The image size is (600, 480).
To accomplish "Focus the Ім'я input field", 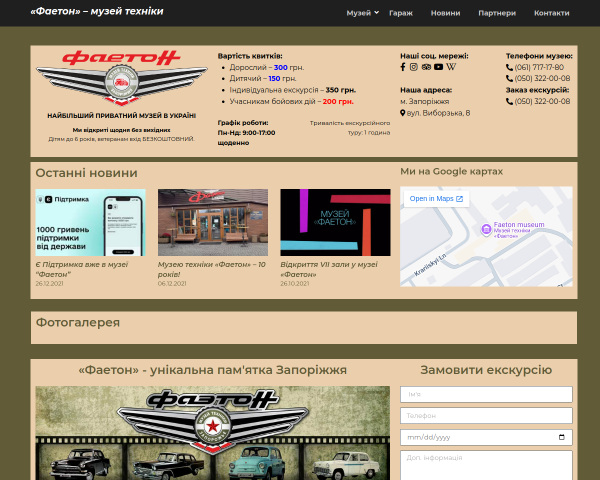I will point(486,394).
